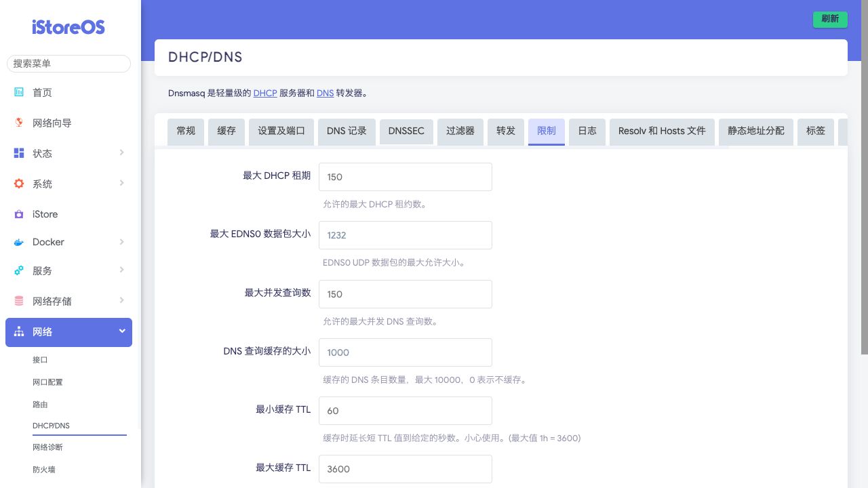Switch to the DNSSEC tab

pyautogui.click(x=406, y=131)
